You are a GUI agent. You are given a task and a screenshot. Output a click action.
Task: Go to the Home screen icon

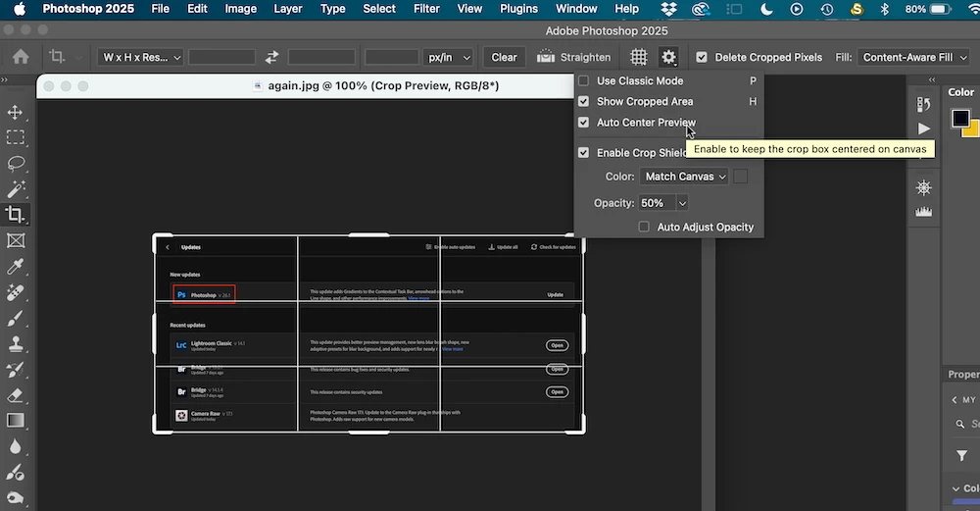21,57
